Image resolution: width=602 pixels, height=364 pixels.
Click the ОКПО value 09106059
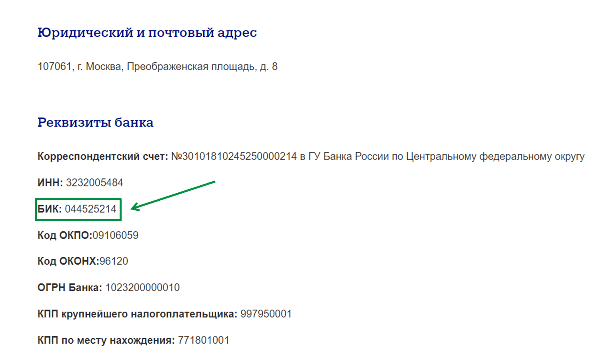[116, 235]
